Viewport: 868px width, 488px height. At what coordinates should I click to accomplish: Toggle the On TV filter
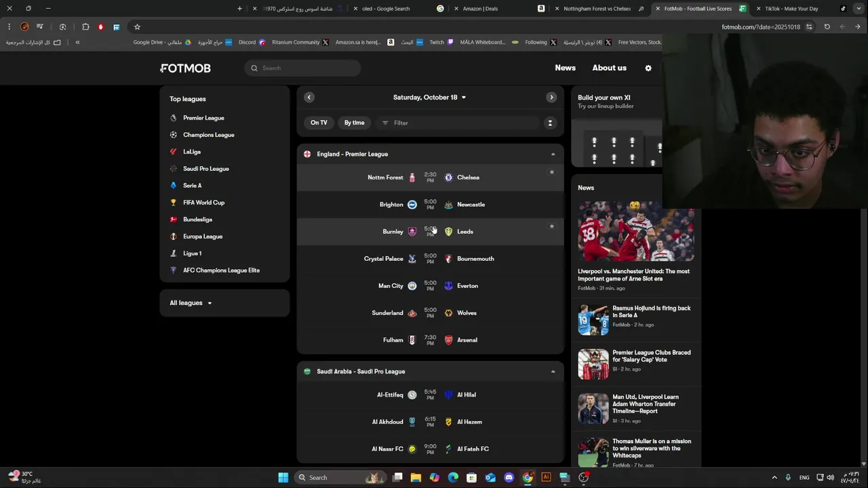point(319,123)
